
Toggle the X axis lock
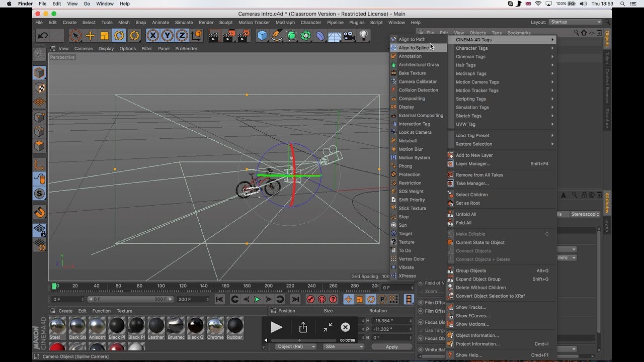tap(152, 35)
